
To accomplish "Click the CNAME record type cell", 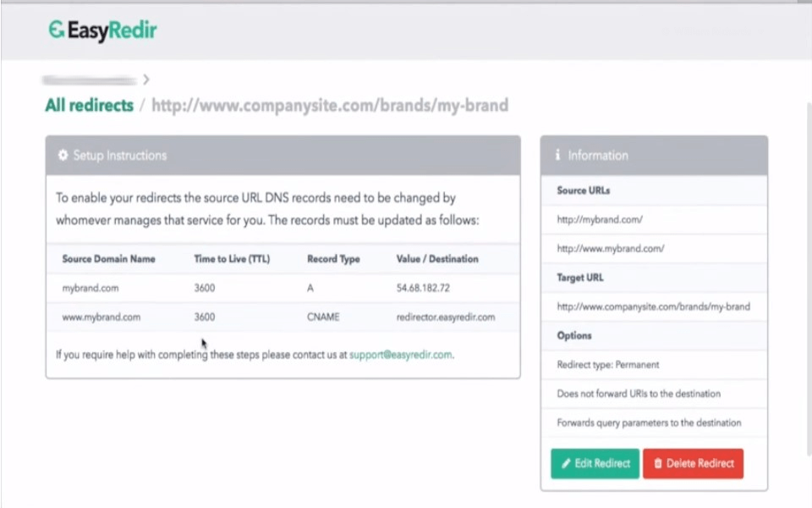I will [x=323, y=317].
